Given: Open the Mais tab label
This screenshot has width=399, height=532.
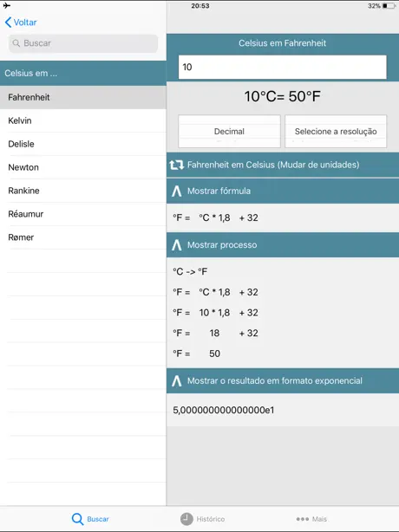Looking at the screenshot, I should (x=319, y=519).
